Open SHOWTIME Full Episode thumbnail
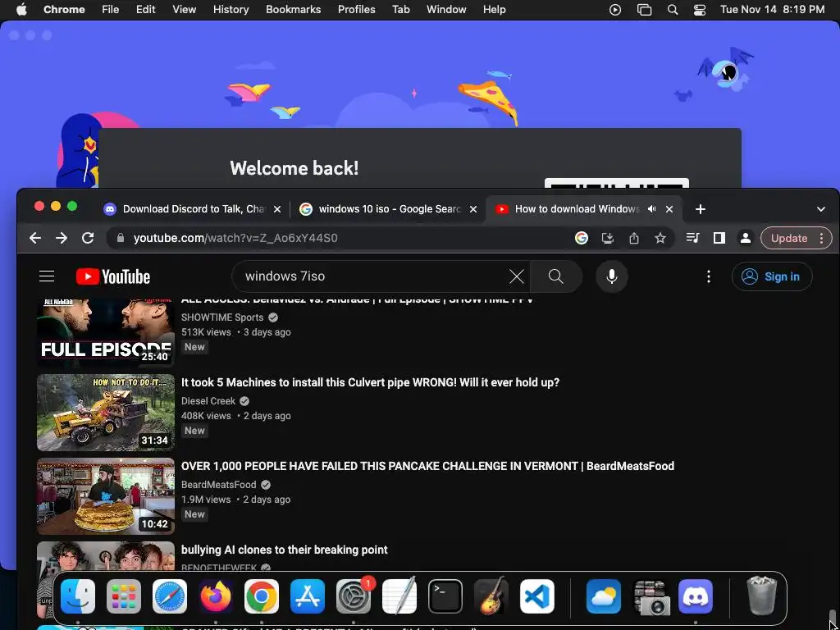The image size is (840, 630). [106, 332]
